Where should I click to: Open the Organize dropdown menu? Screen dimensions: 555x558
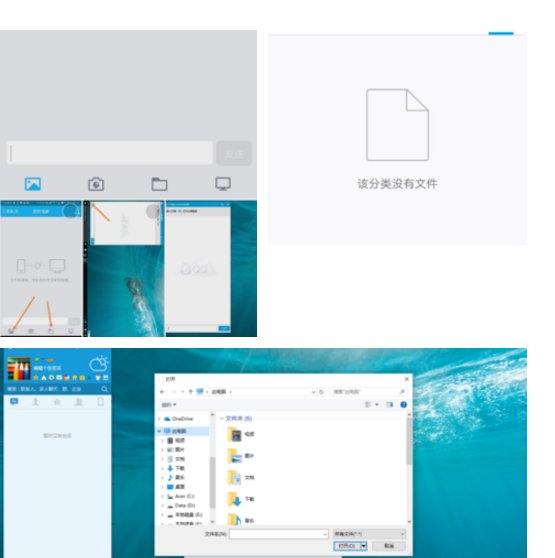pyautogui.click(x=169, y=405)
